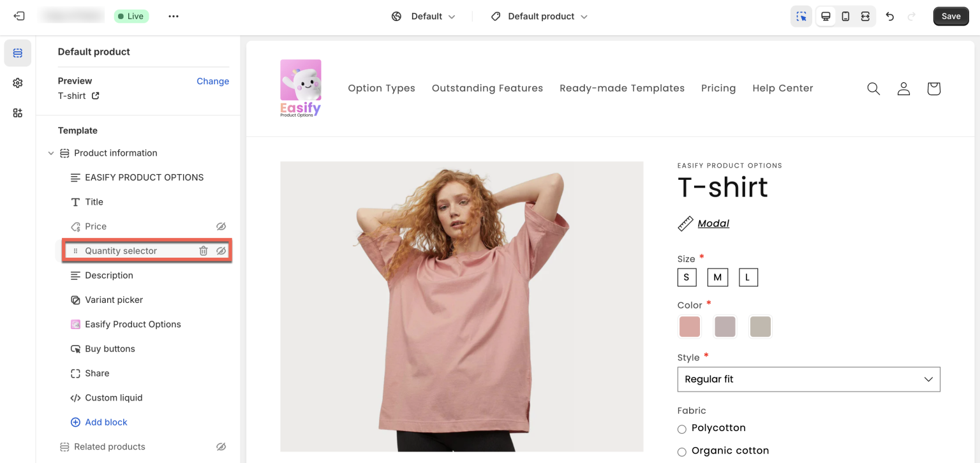This screenshot has width=980, height=463.
Task: Open the Style dropdown showing Regular fit
Action: tap(808, 379)
